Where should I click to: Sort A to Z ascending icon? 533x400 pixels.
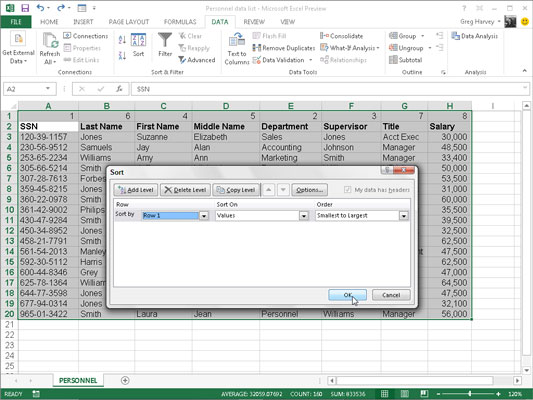122,40
